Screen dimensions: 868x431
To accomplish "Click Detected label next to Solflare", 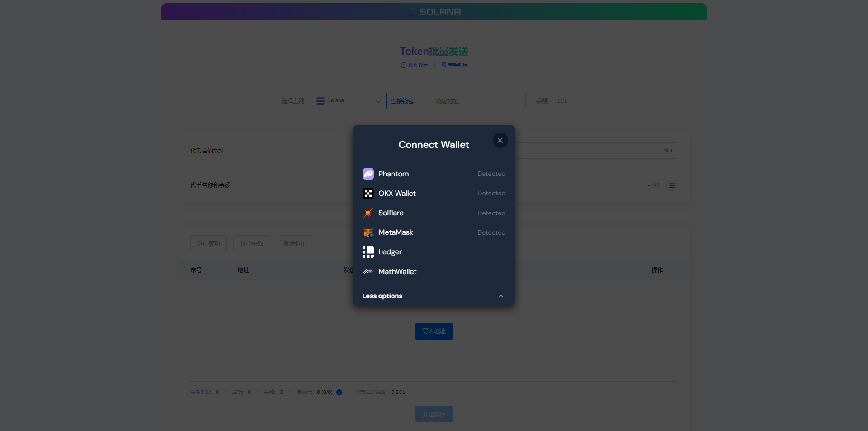I will [x=491, y=213].
